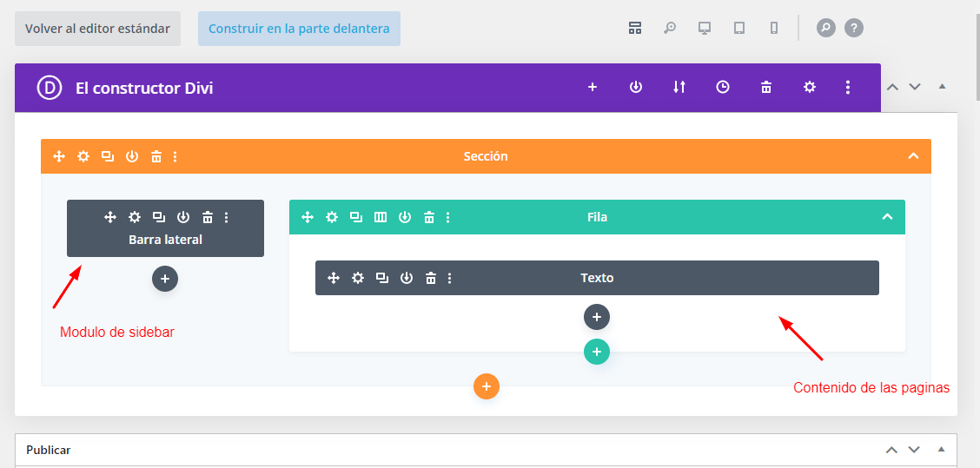The height and width of the screenshot is (468, 980).
Task: Click the power icon in purple Divi header
Action: [636, 88]
